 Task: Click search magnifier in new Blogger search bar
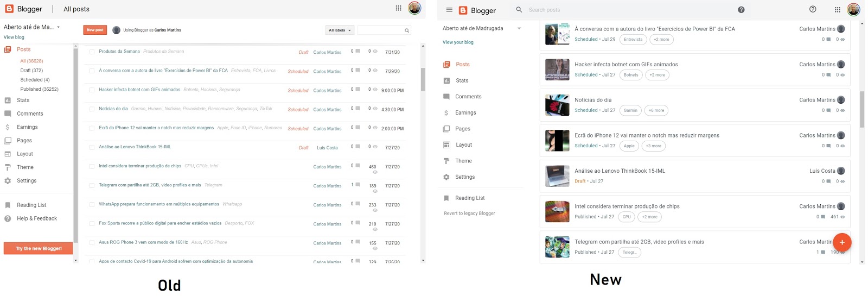tap(519, 10)
